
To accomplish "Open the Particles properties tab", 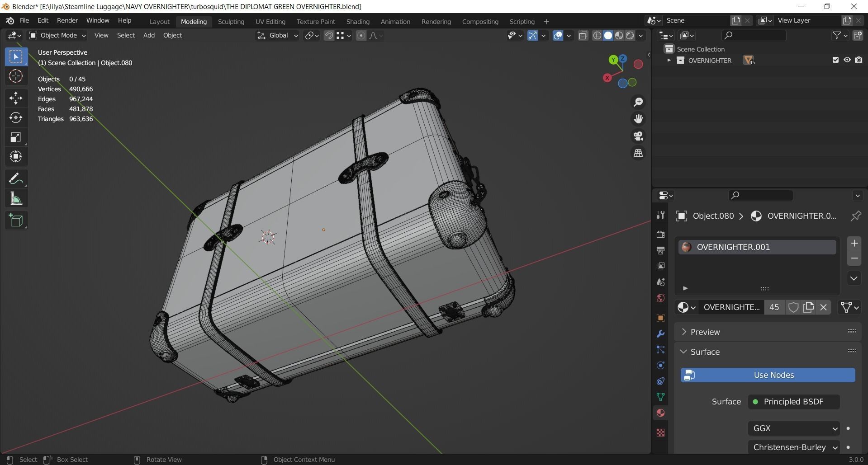I will [660, 350].
